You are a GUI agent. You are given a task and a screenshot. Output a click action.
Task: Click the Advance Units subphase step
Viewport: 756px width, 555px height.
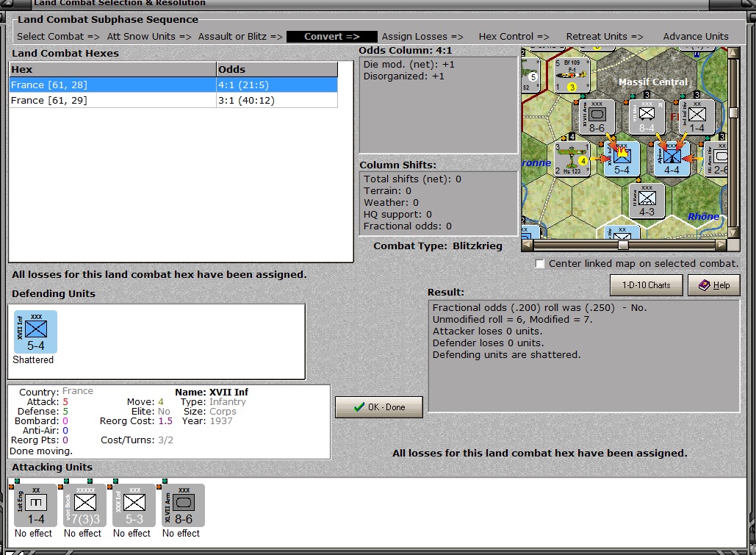(x=696, y=37)
